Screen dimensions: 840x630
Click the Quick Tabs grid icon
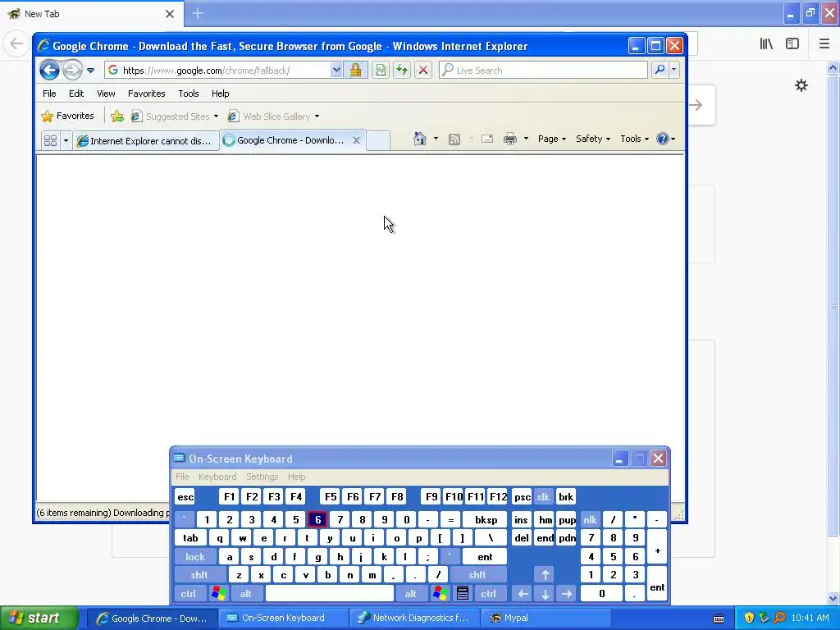pos(50,141)
